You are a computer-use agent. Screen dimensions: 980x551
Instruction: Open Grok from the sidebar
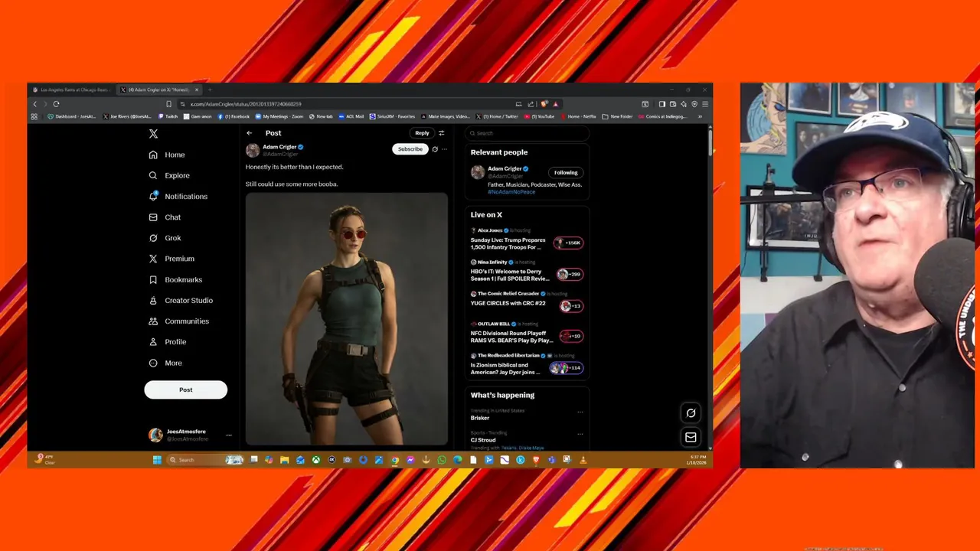165,238
